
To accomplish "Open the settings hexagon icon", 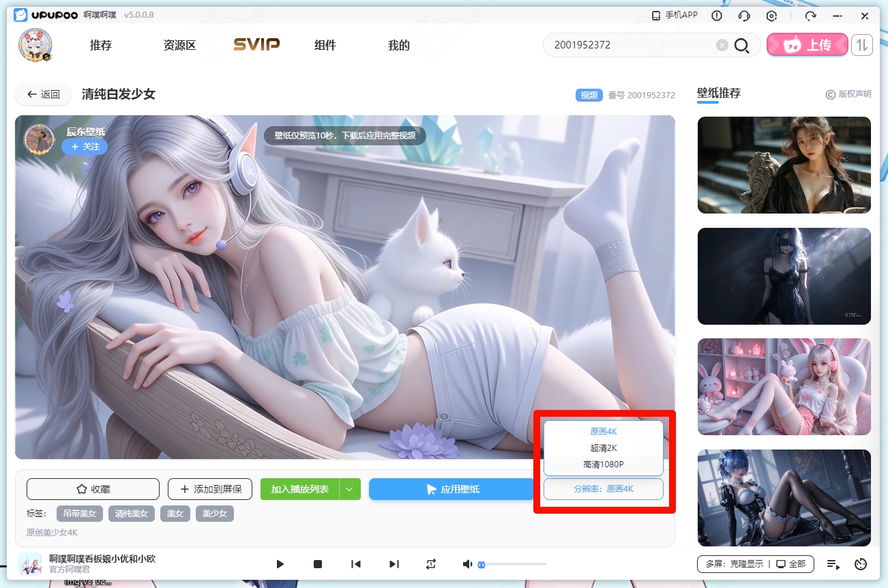I will [x=772, y=16].
